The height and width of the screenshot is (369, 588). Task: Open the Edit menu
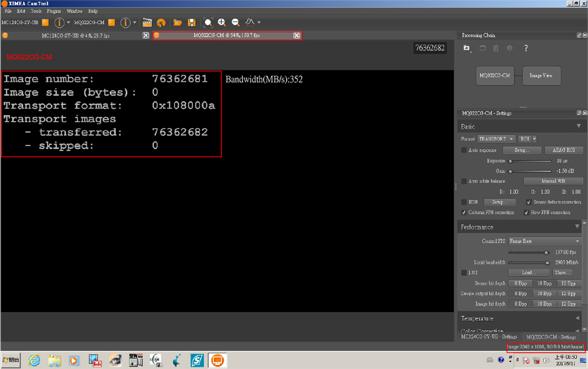(x=21, y=11)
